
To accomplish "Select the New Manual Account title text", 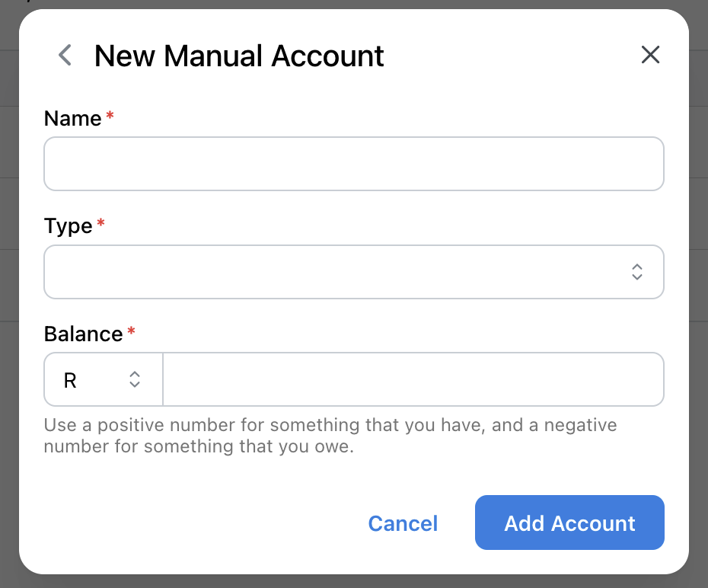I will click(238, 55).
